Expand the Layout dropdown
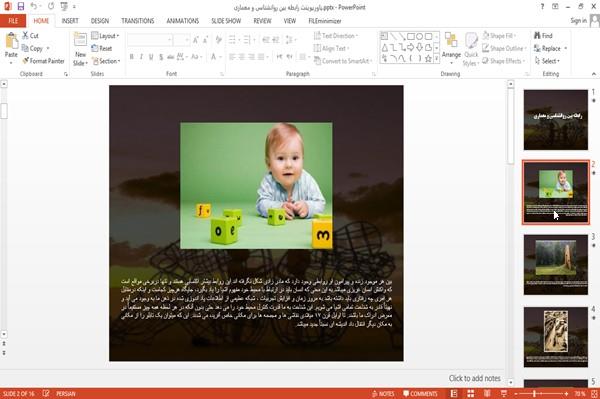600x399 pixels. click(105, 36)
